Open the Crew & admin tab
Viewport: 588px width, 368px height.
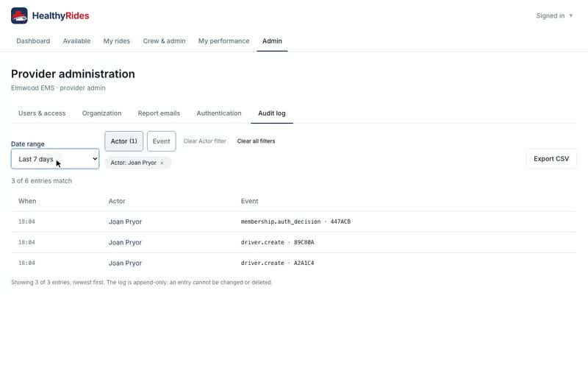(164, 41)
